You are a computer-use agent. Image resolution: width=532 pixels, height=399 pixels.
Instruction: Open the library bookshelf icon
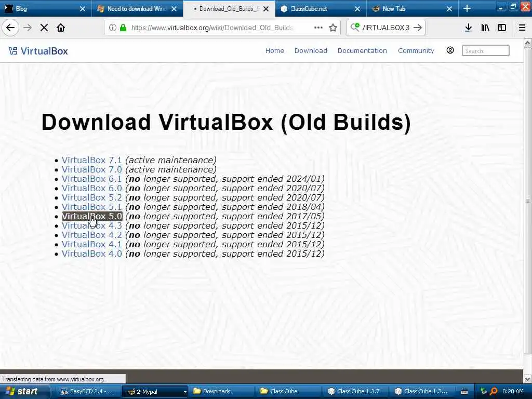point(485,28)
